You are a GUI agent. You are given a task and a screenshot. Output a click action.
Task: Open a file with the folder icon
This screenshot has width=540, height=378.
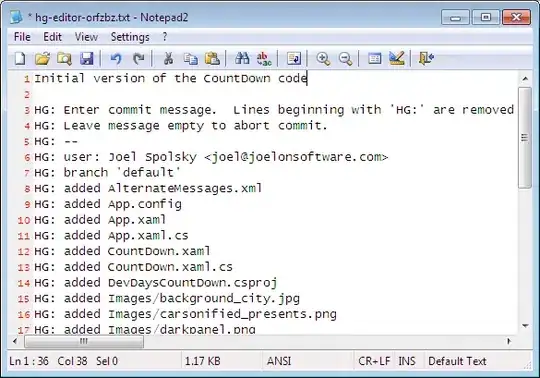42,59
